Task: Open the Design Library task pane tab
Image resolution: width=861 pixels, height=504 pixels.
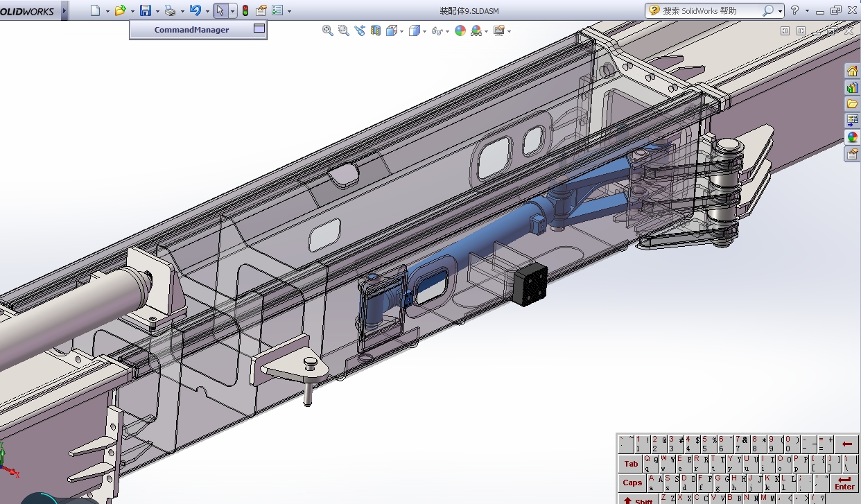Action: coord(852,87)
